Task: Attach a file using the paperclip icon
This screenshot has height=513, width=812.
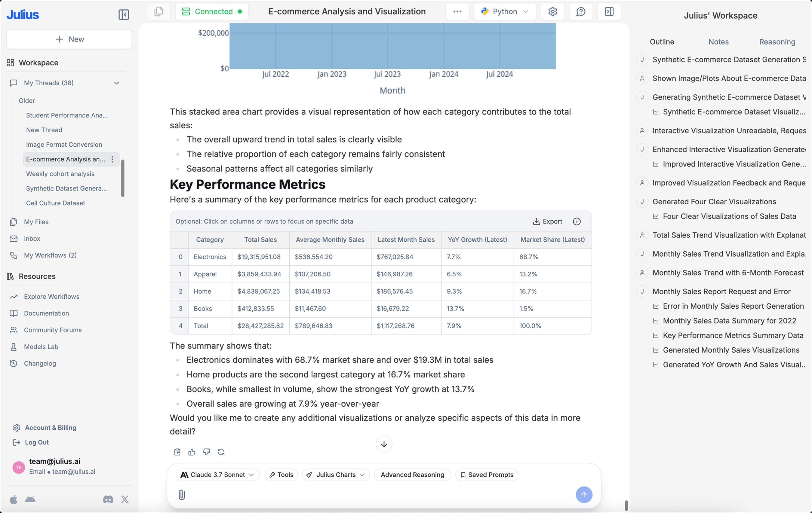Action: point(182,495)
